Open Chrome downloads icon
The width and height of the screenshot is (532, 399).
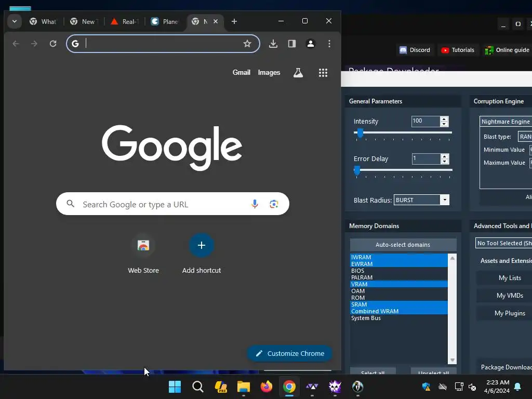(x=273, y=44)
